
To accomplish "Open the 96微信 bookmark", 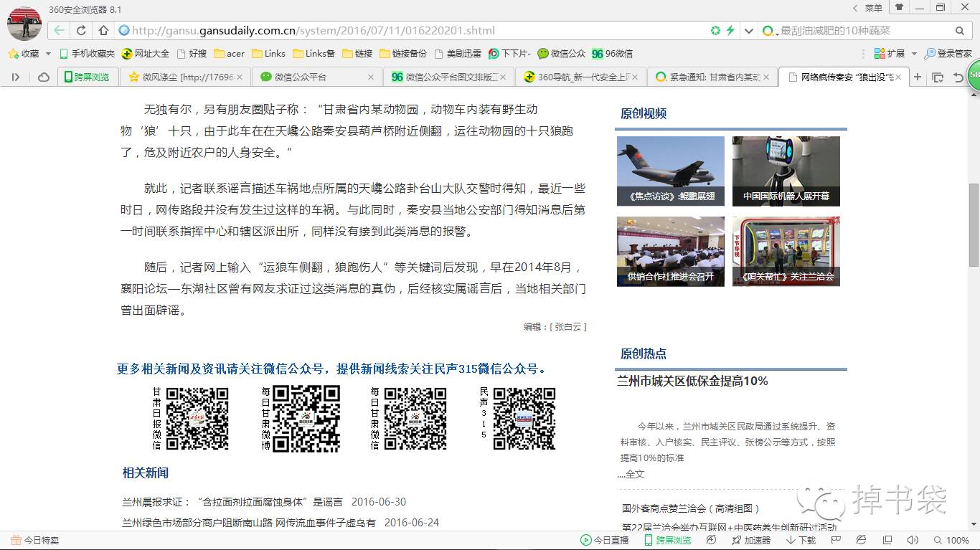I will pos(612,54).
